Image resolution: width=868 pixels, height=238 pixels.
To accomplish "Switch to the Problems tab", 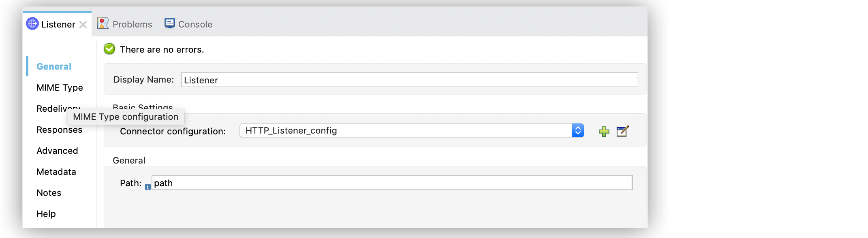I will (x=132, y=24).
